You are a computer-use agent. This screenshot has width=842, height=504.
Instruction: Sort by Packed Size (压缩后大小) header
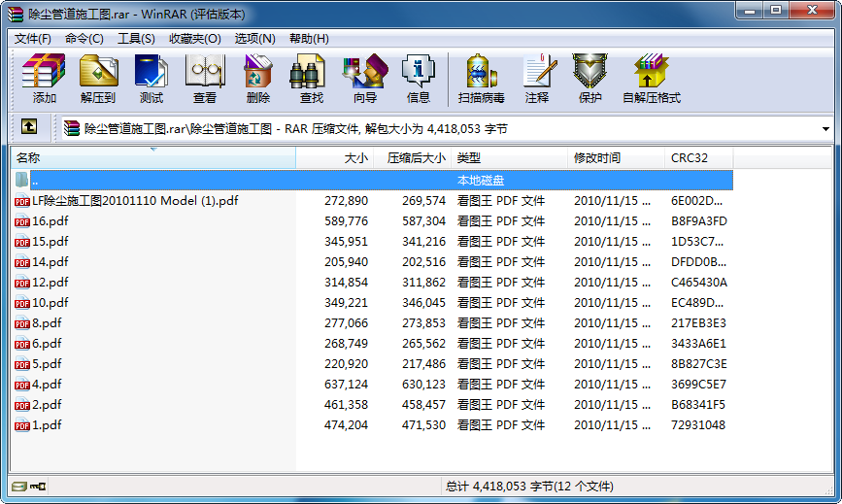click(412, 157)
